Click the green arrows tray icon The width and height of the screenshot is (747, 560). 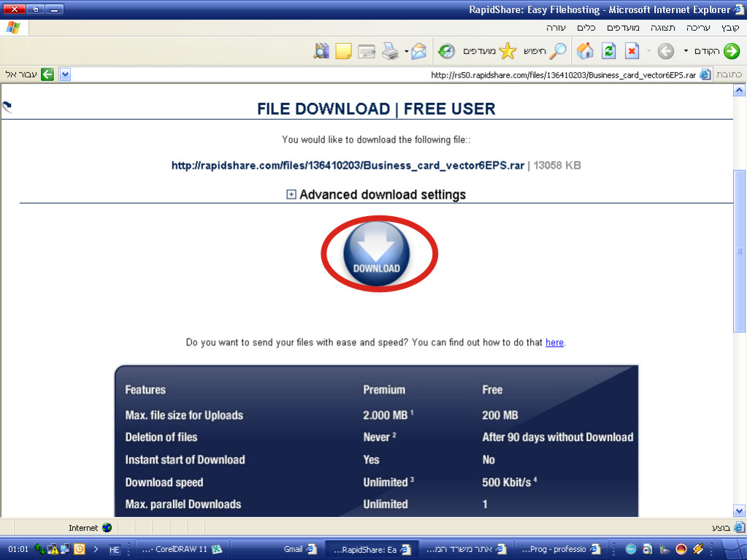coord(40,549)
